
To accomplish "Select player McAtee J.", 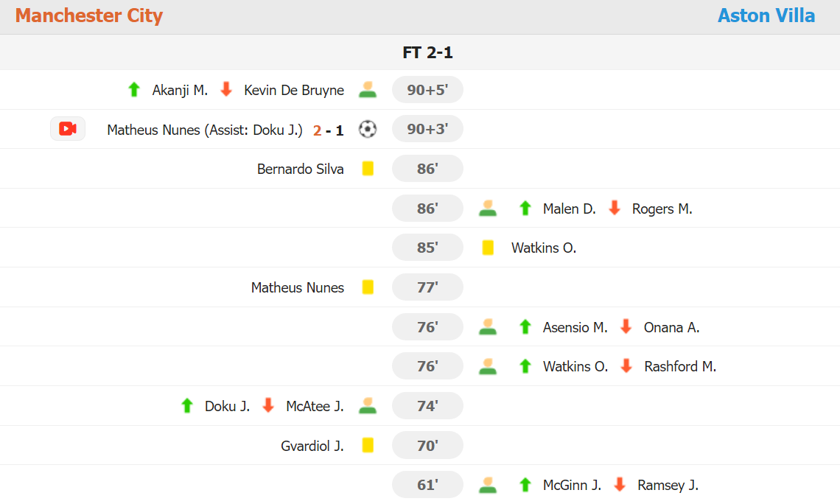I will (x=315, y=406).
